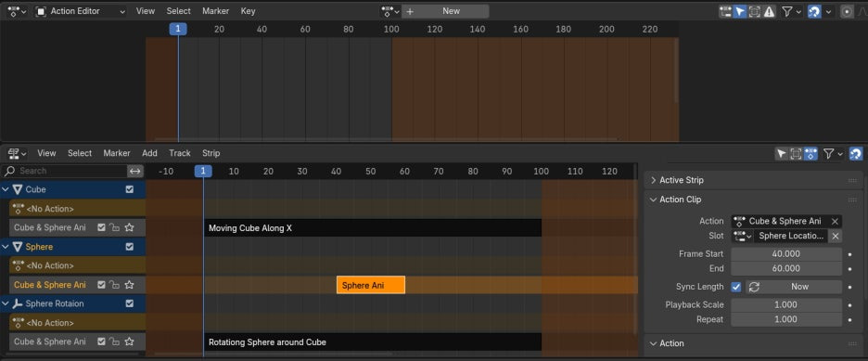Open the Action Editor mode dropdown
Viewport: 868px width, 361px height.
[x=81, y=11]
